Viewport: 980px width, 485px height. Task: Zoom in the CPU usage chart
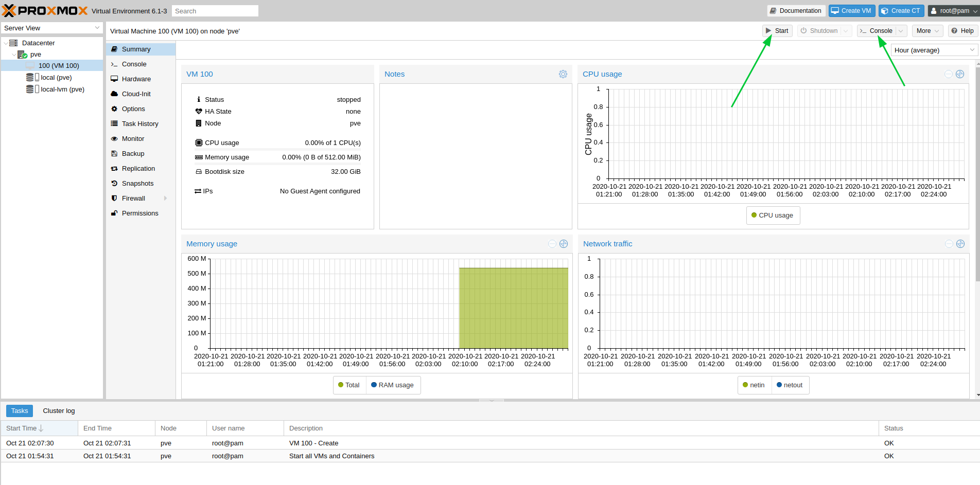(960, 74)
